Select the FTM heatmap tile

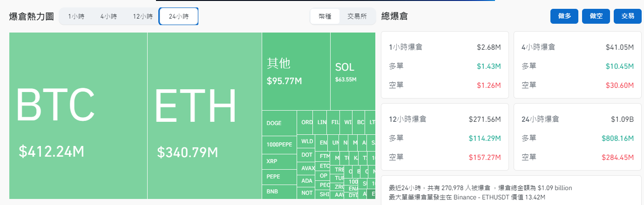[323, 156]
